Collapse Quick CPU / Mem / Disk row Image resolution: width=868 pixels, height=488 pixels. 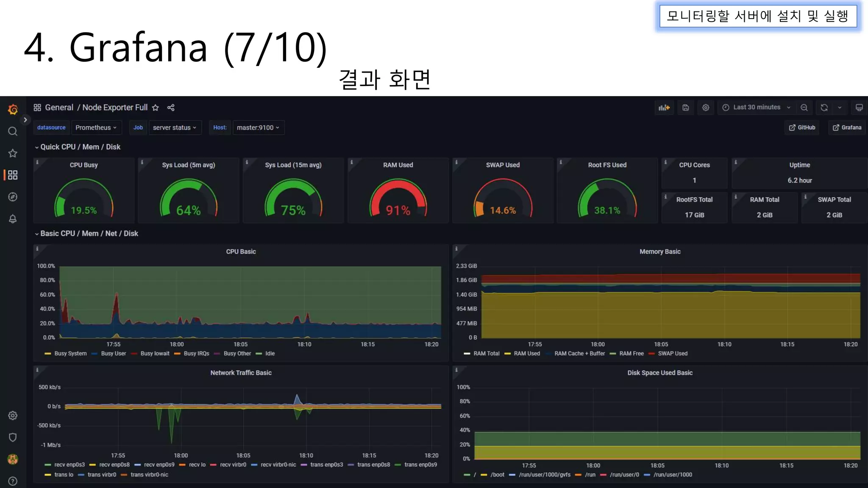tap(80, 147)
